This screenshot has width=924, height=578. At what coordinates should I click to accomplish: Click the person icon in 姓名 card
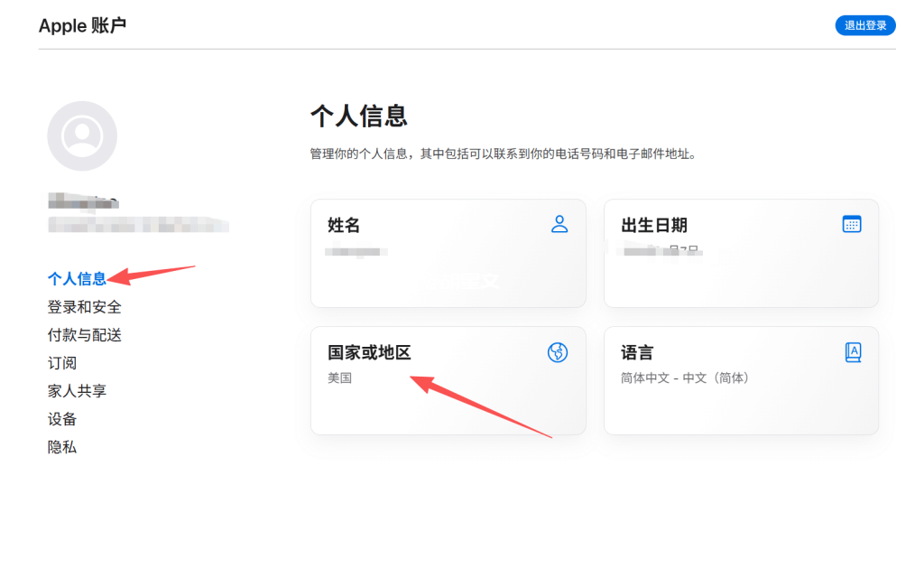click(x=559, y=224)
